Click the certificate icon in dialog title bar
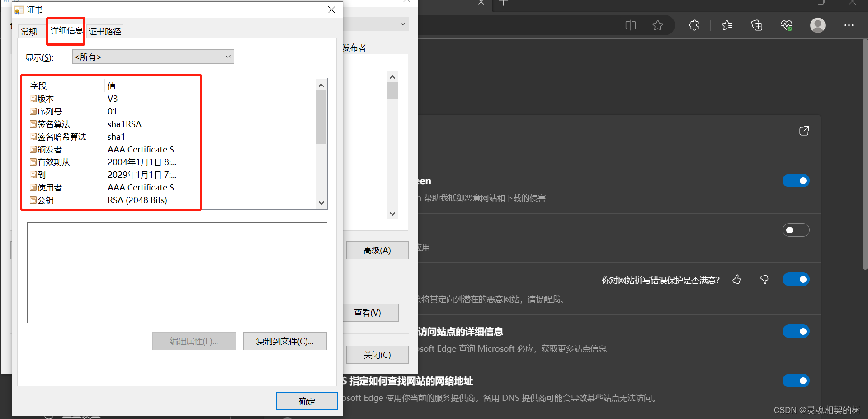This screenshot has height=419, width=868. (x=19, y=10)
